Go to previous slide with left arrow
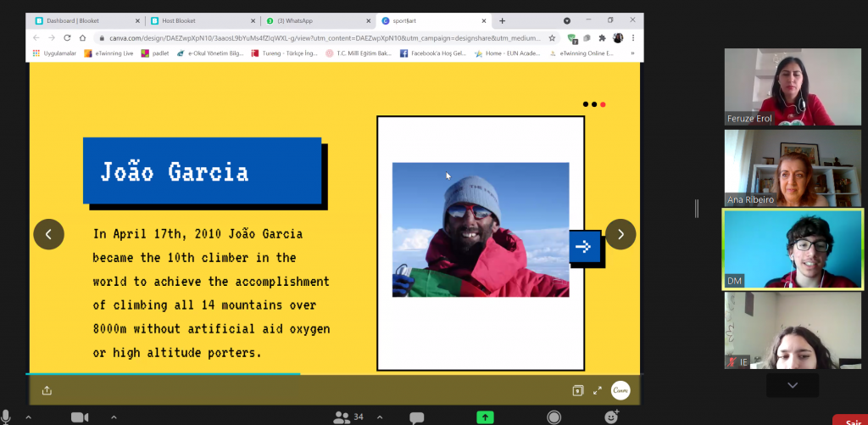Screen dimensions: 868x425 pyautogui.click(x=48, y=234)
